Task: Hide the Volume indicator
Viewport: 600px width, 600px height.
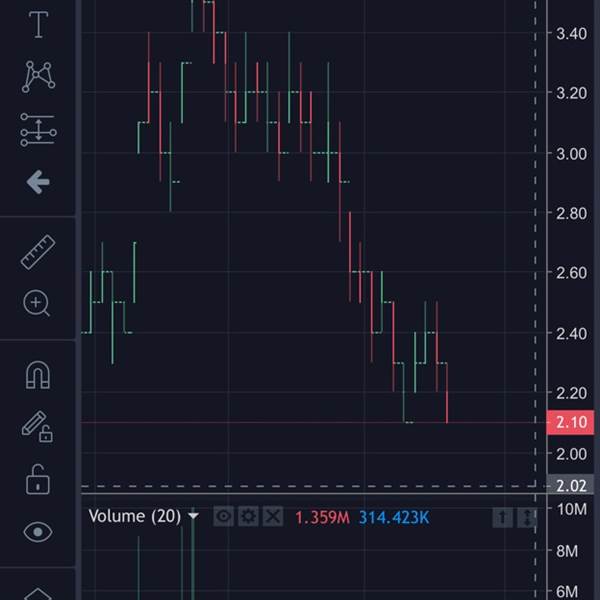Action: coord(223,517)
